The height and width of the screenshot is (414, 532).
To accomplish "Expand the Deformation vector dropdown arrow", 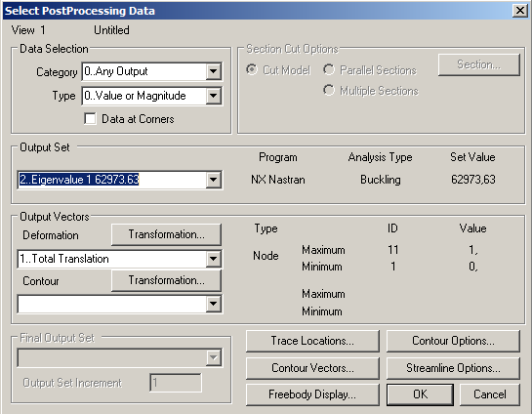I will (x=214, y=259).
